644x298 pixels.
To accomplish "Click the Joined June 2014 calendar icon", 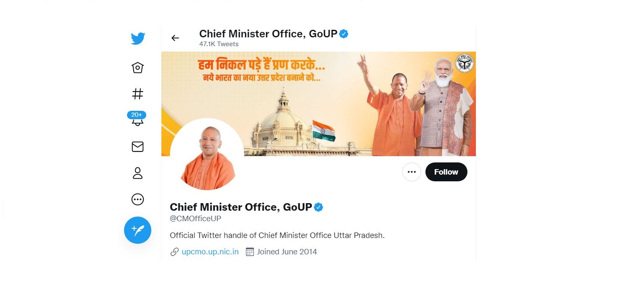I will [x=250, y=252].
